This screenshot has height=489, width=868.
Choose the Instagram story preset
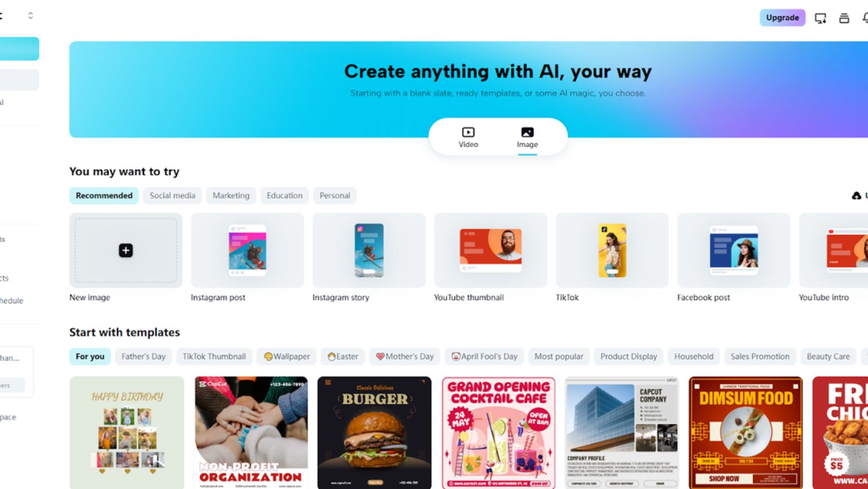click(x=369, y=250)
